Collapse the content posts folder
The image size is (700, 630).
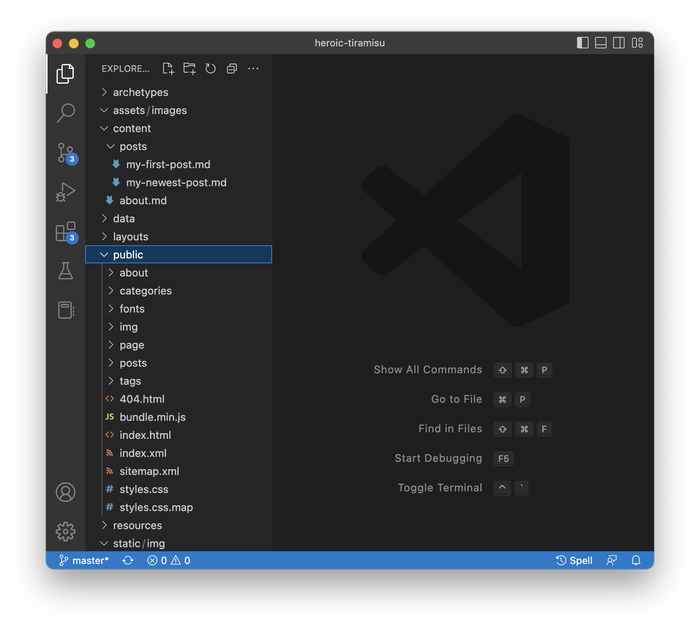179,146
